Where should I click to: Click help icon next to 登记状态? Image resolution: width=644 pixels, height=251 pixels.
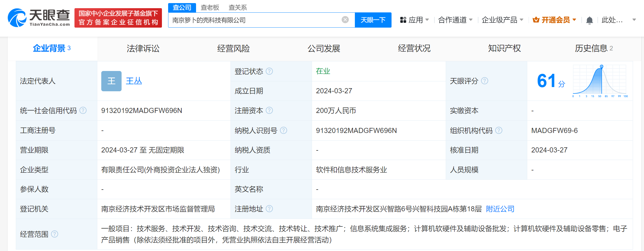(x=269, y=71)
